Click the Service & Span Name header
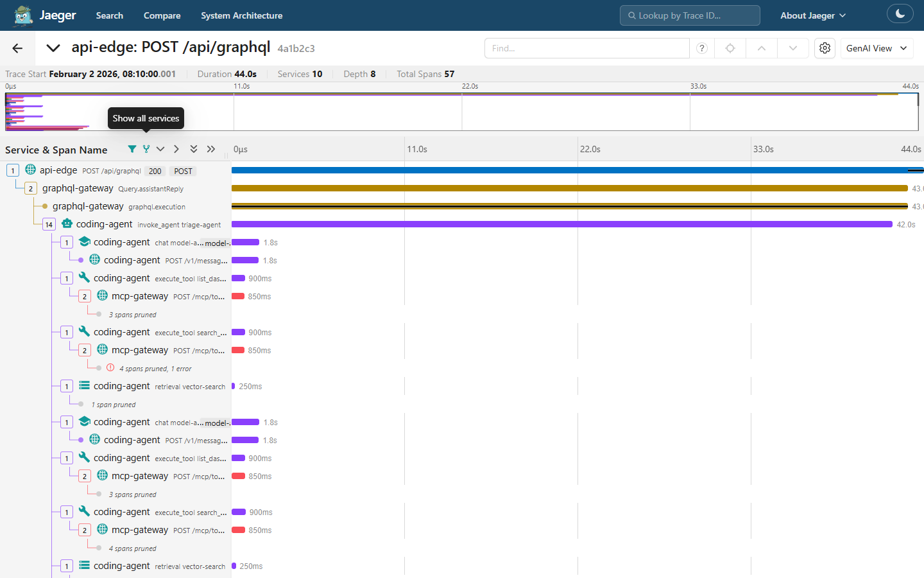The height and width of the screenshot is (578, 924). (56, 150)
